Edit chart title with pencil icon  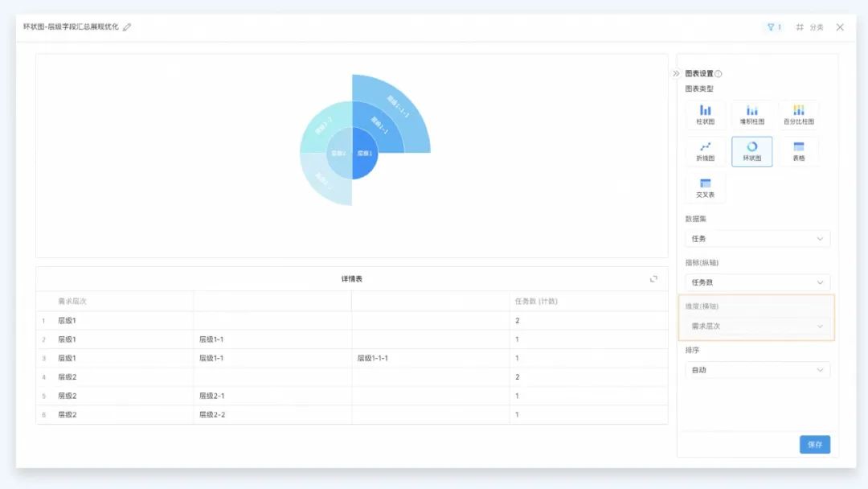(x=127, y=27)
